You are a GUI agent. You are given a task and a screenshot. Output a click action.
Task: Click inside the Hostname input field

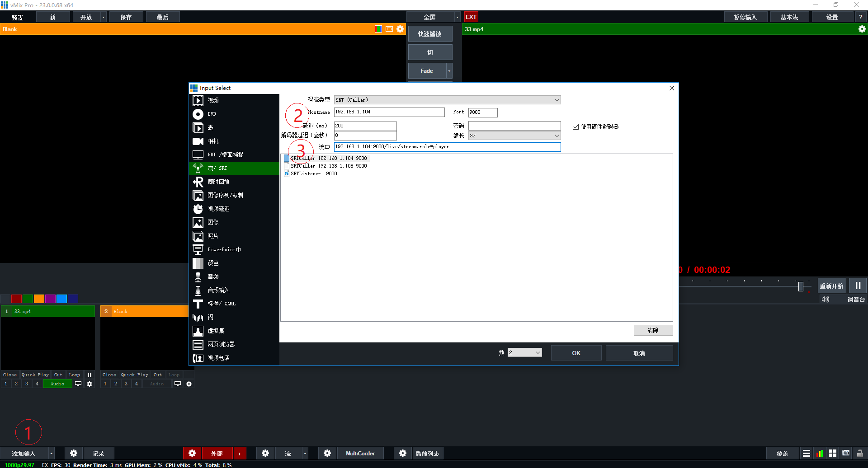pos(389,112)
